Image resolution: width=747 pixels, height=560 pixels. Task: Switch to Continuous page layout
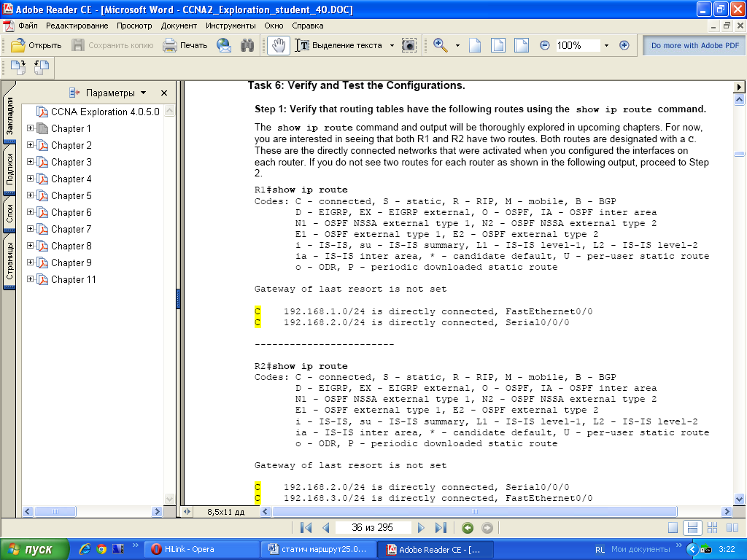pos(692,528)
